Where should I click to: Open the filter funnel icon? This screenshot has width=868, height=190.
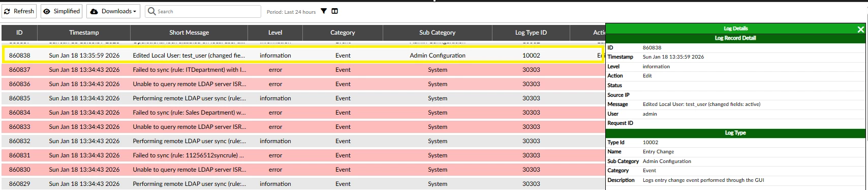pyautogui.click(x=324, y=11)
